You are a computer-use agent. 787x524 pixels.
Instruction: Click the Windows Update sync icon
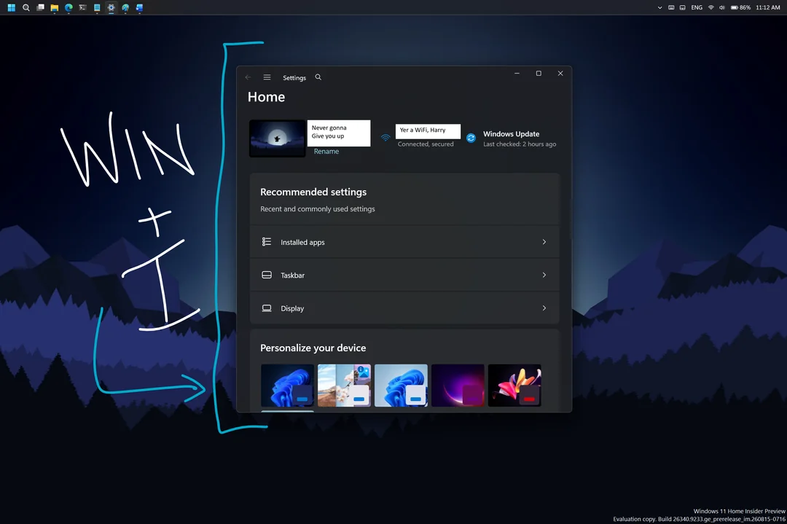471,138
